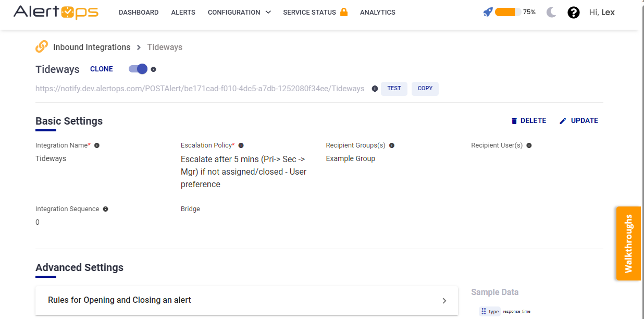This screenshot has height=319, width=644.
Task: Click info icon beside Integration Sequence
Action: (x=105, y=209)
